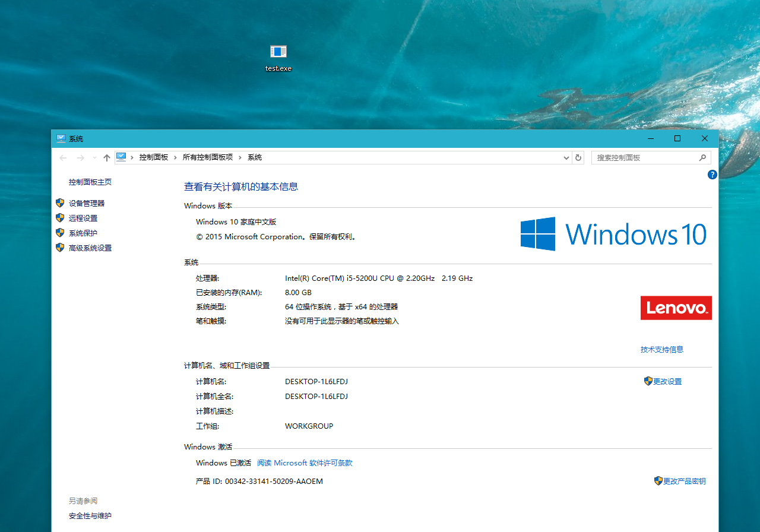Open 阅读 Microsoft 软件许可条款 link

click(305, 463)
